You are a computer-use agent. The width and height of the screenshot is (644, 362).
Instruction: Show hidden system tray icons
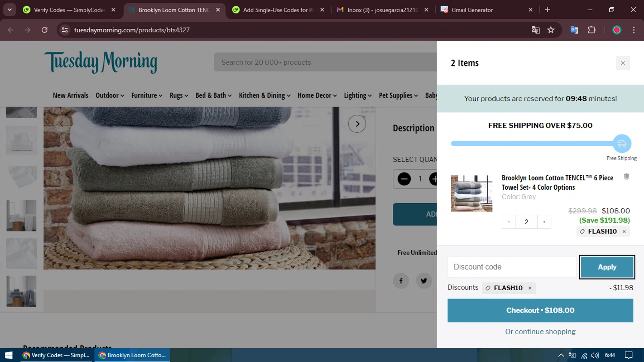click(561, 355)
